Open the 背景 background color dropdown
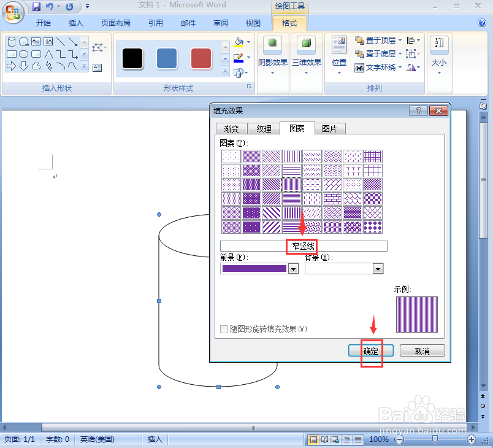Screen dimensions: 493x448 378,269
